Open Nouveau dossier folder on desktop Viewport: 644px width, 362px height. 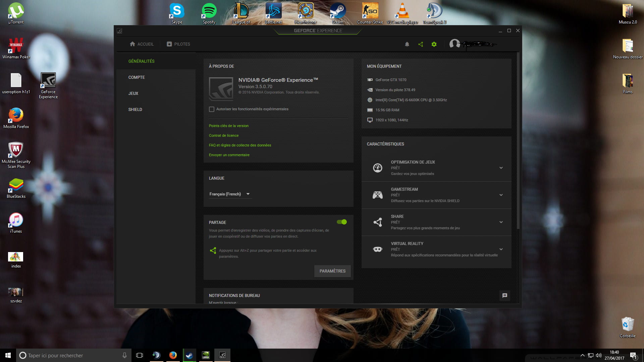[628, 48]
